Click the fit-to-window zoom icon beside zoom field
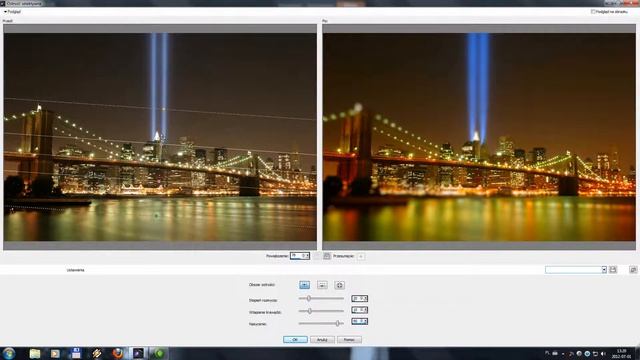The width and height of the screenshot is (640, 360). coord(327,256)
